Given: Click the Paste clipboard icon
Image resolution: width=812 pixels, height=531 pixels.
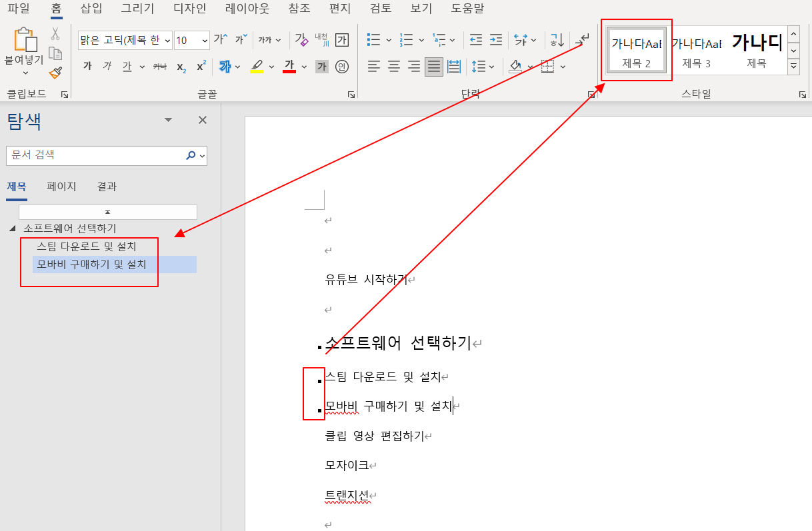Looking at the screenshot, I should click(25, 40).
